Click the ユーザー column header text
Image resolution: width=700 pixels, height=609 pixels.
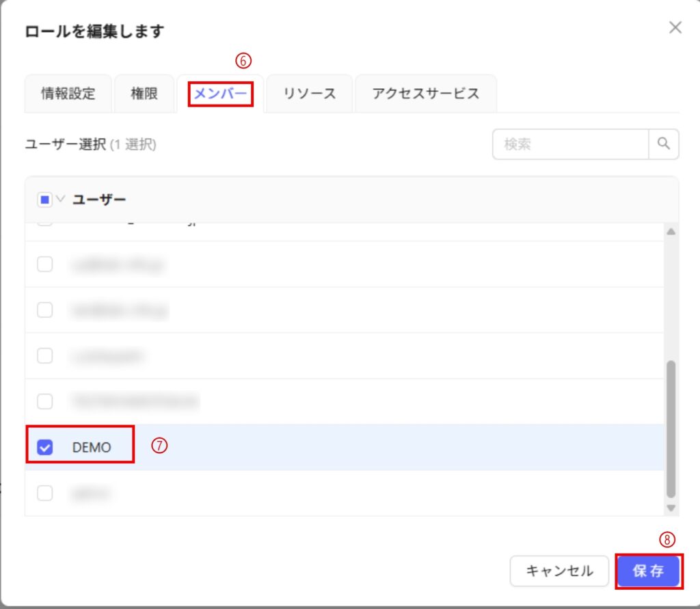(99, 200)
